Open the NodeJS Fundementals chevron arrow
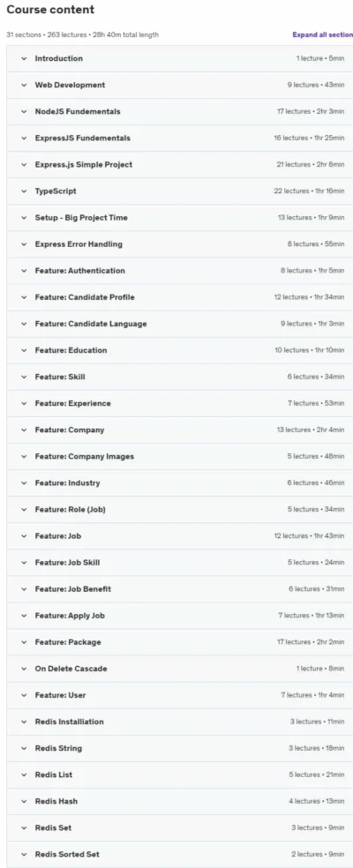The height and width of the screenshot is (868, 353). coord(24,112)
